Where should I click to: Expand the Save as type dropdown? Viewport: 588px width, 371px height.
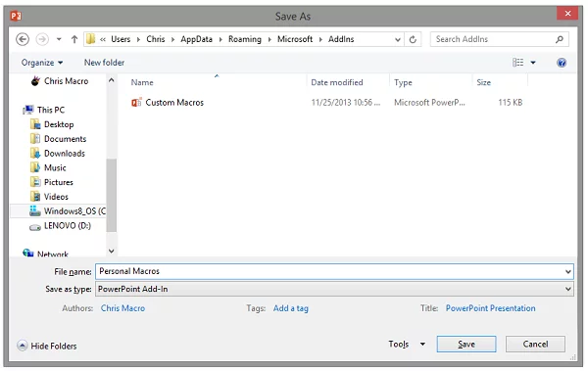[567, 289]
